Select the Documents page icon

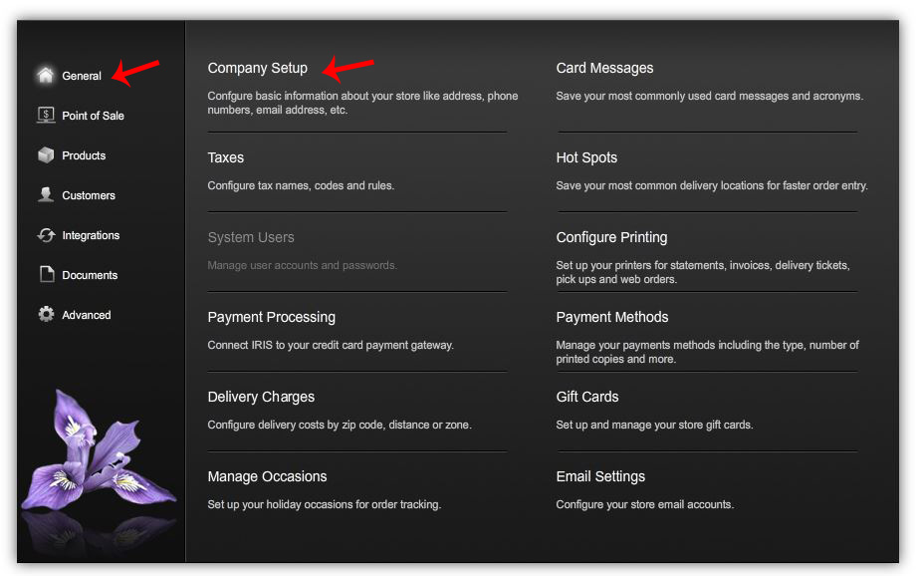coord(47,274)
